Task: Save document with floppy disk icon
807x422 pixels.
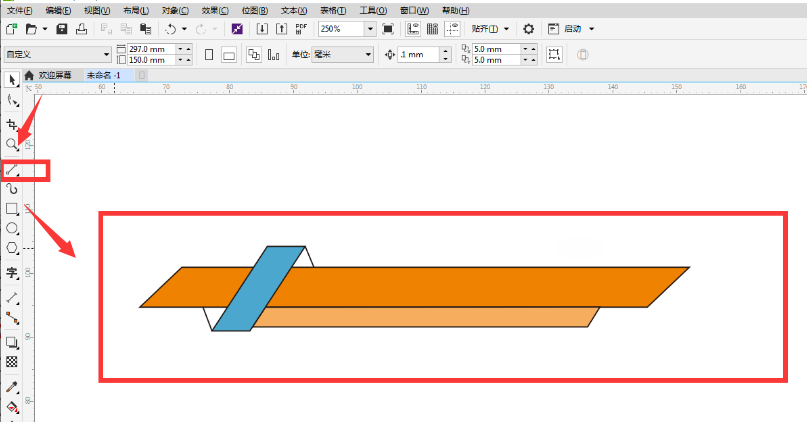Action: coord(62,29)
